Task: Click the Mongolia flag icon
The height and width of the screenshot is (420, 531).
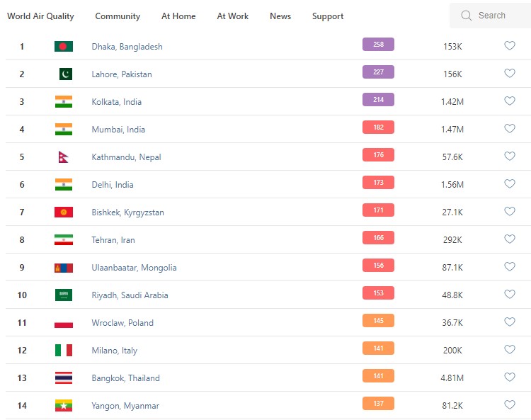Action: pyautogui.click(x=64, y=268)
